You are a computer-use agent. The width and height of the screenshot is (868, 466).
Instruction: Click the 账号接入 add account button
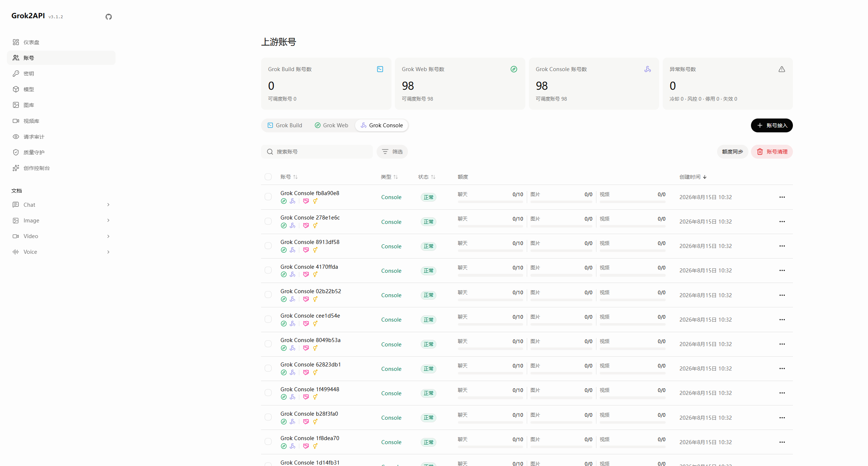(772, 125)
